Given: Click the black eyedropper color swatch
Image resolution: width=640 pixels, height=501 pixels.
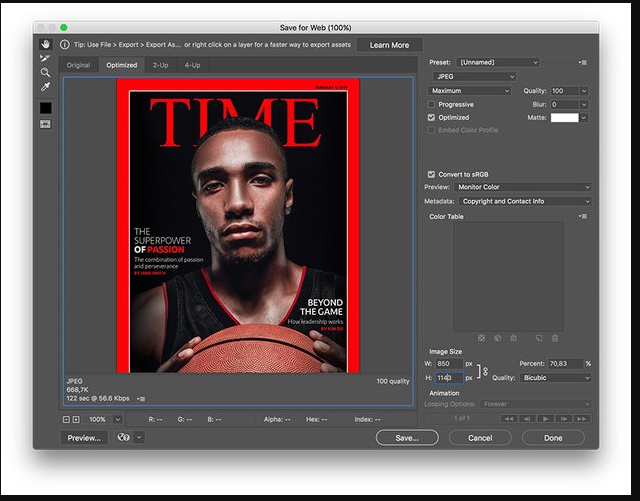Looking at the screenshot, I should 46,108.
